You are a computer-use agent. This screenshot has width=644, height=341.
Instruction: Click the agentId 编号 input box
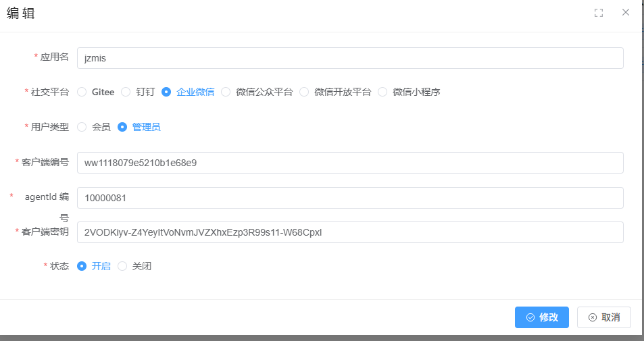tap(349, 198)
